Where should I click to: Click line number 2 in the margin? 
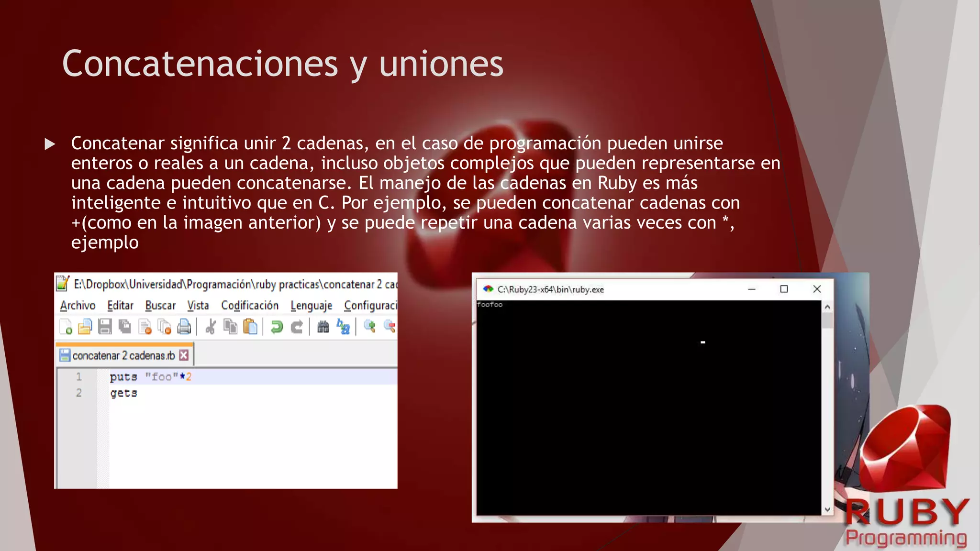coord(79,393)
